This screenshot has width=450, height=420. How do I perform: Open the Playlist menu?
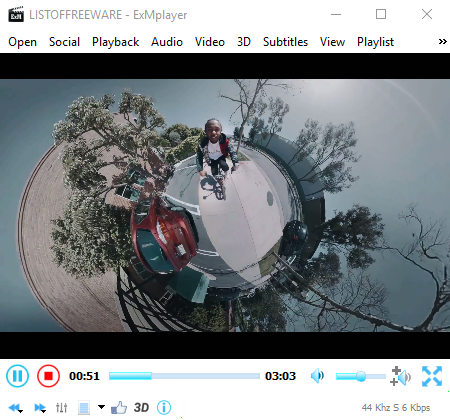pyautogui.click(x=375, y=42)
